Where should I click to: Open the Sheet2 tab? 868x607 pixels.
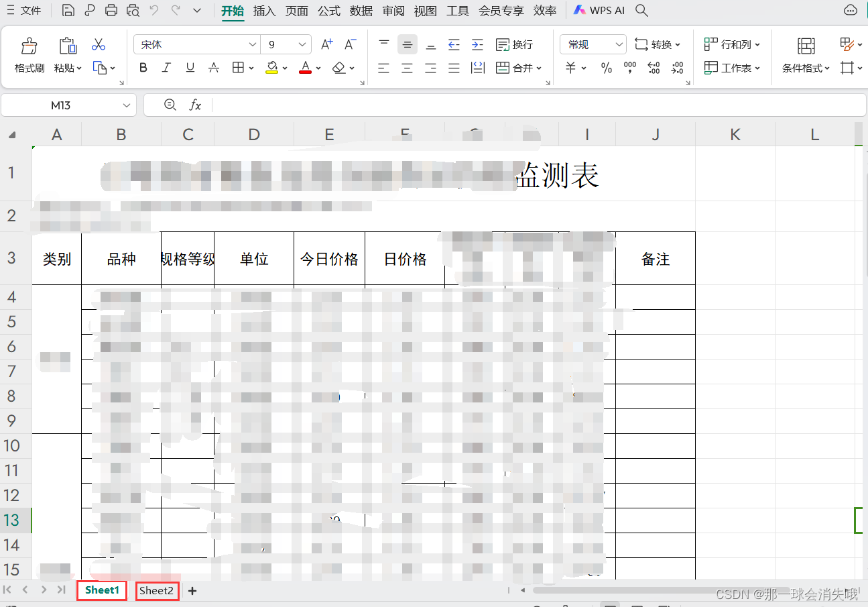(x=156, y=591)
